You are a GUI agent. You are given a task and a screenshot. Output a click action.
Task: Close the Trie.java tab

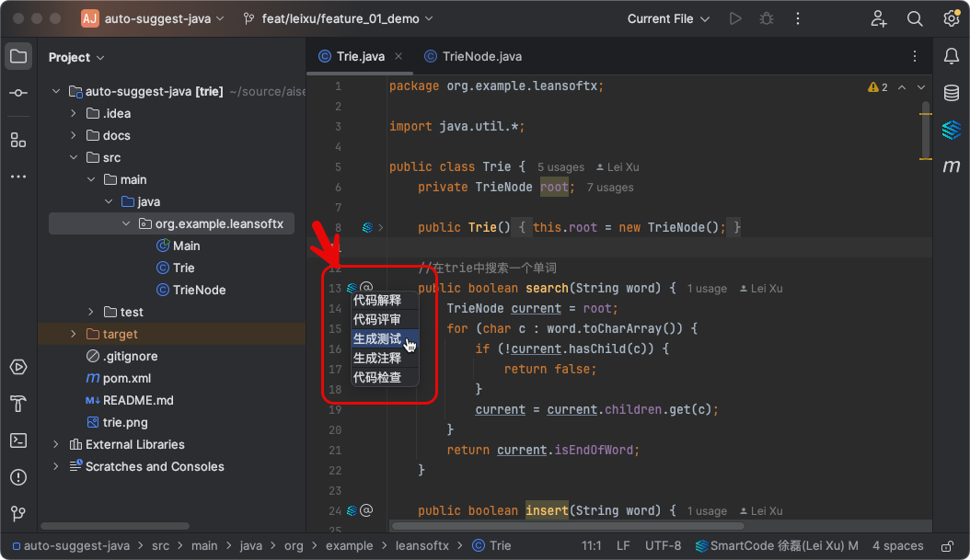pyautogui.click(x=398, y=56)
